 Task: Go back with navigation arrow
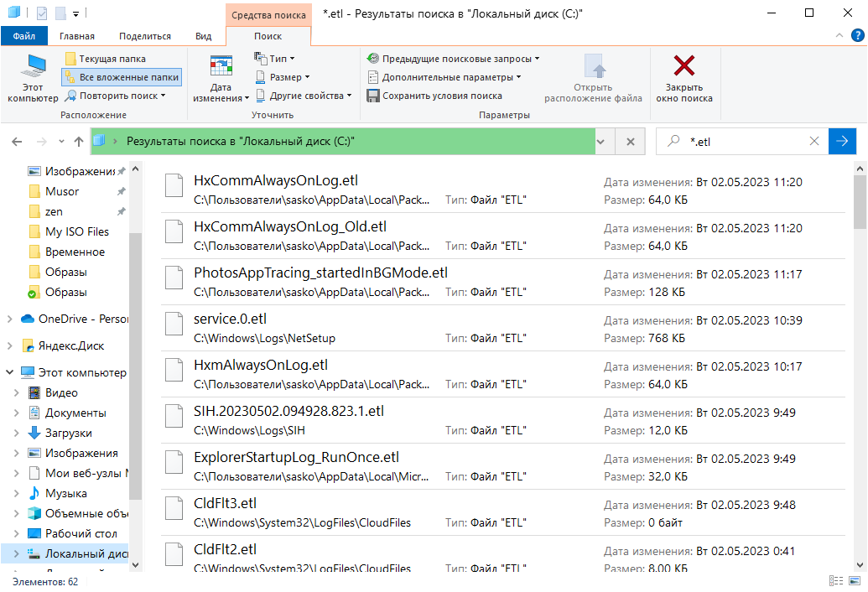tap(17, 142)
